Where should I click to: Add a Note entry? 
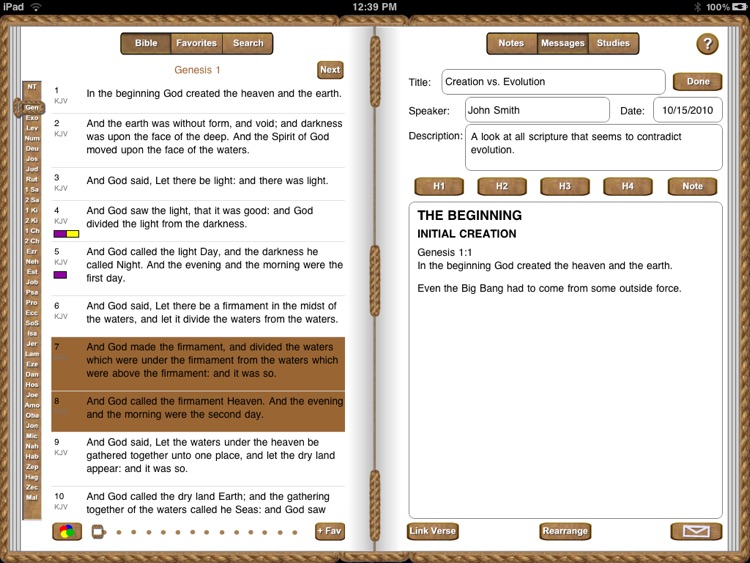pyautogui.click(x=692, y=186)
